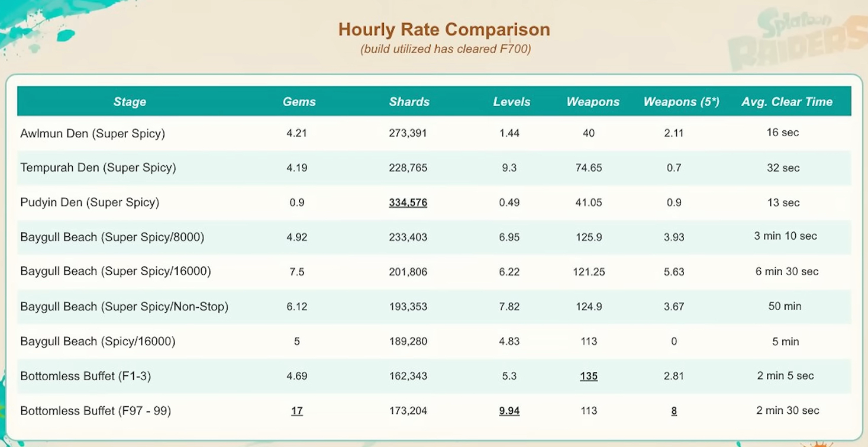Viewport: 868px width, 447px height.
Task: Select the 'Avg. Clear Time' column header
Action: click(x=787, y=102)
